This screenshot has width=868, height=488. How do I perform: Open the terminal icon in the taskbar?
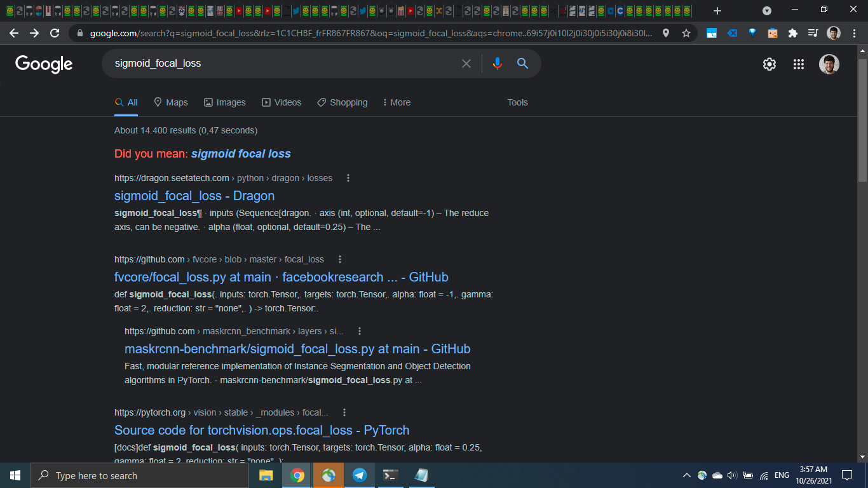pyautogui.click(x=390, y=475)
